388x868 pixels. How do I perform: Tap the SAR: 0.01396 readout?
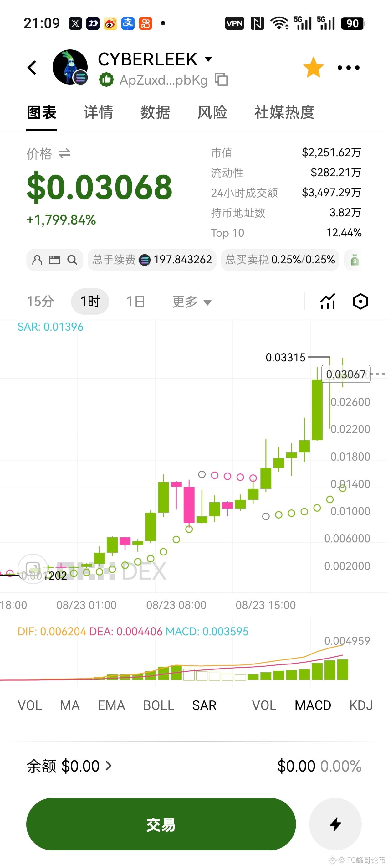[50, 327]
